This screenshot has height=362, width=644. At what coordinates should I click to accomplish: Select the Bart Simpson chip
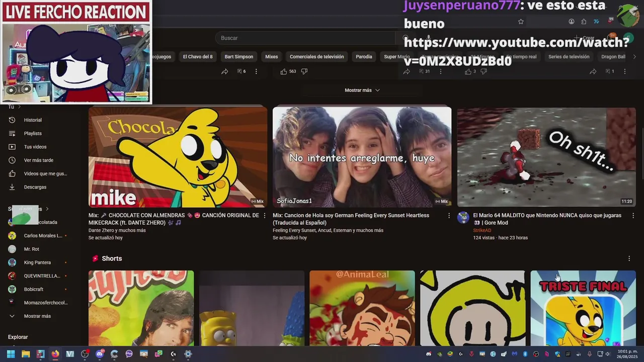click(x=239, y=57)
